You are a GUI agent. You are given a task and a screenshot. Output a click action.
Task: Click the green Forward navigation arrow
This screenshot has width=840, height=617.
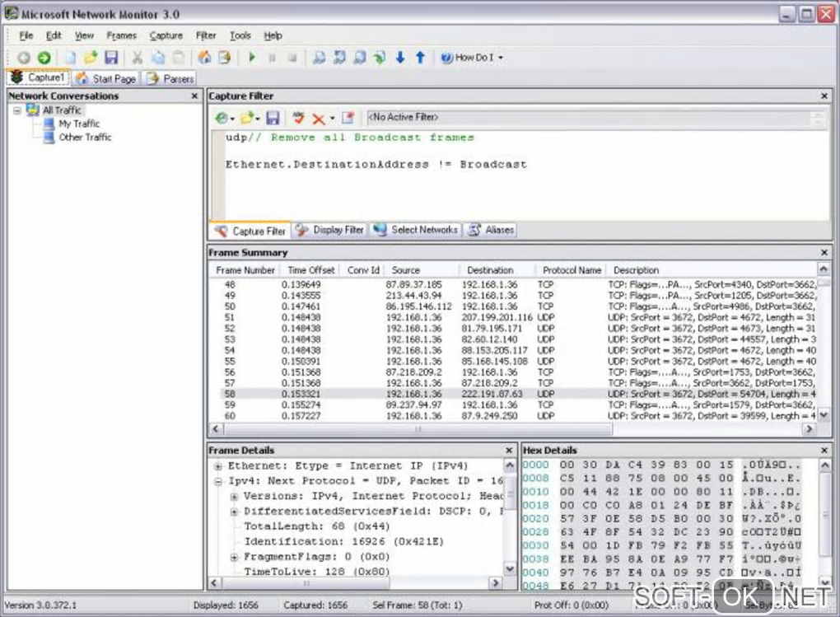point(44,58)
